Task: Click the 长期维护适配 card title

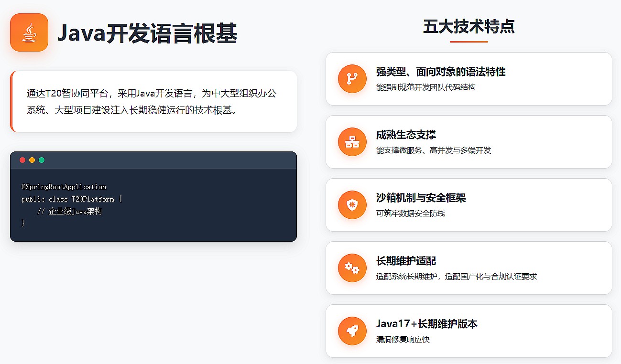Action: (x=406, y=261)
